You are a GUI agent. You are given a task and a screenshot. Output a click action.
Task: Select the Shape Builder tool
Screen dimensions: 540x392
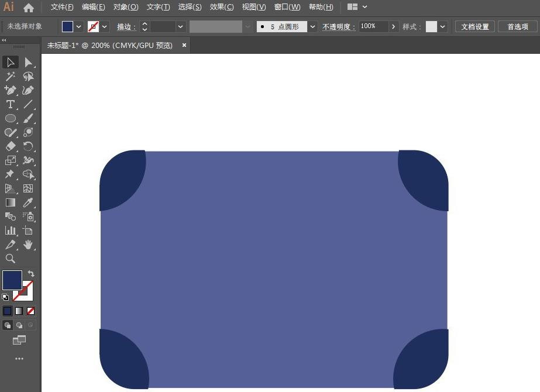(28, 174)
